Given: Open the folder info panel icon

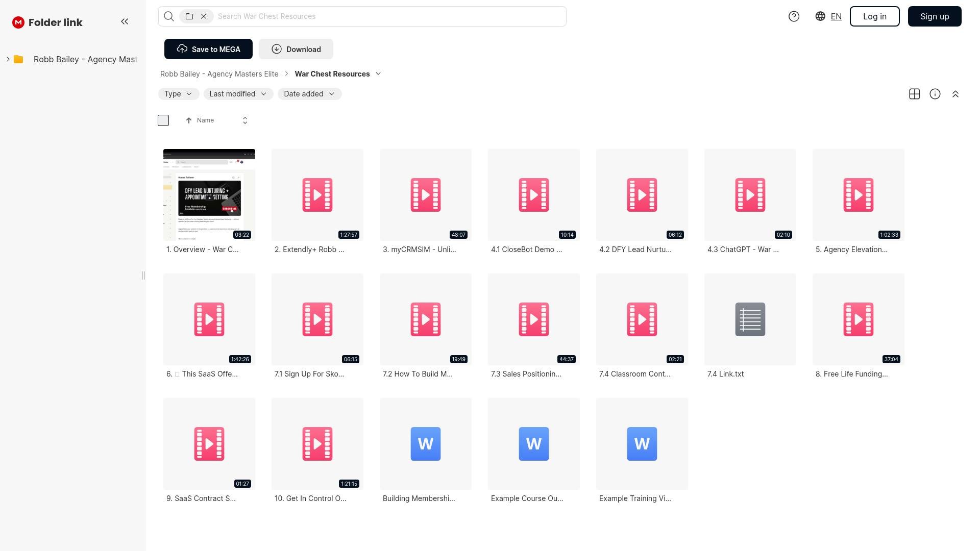Looking at the screenshot, I should pos(935,94).
